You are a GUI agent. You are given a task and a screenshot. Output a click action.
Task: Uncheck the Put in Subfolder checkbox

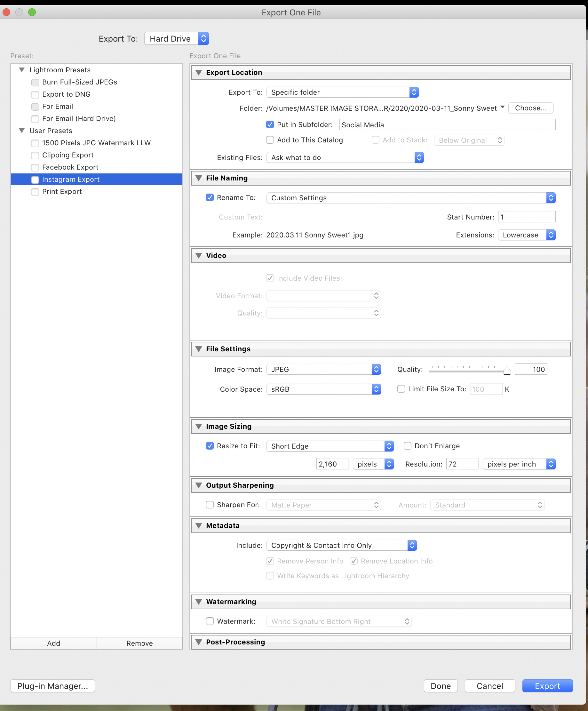(x=270, y=124)
